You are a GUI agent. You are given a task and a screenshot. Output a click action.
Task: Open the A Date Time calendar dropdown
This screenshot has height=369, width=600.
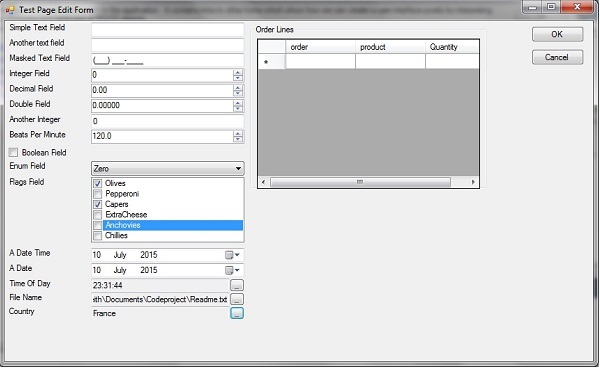(233, 255)
